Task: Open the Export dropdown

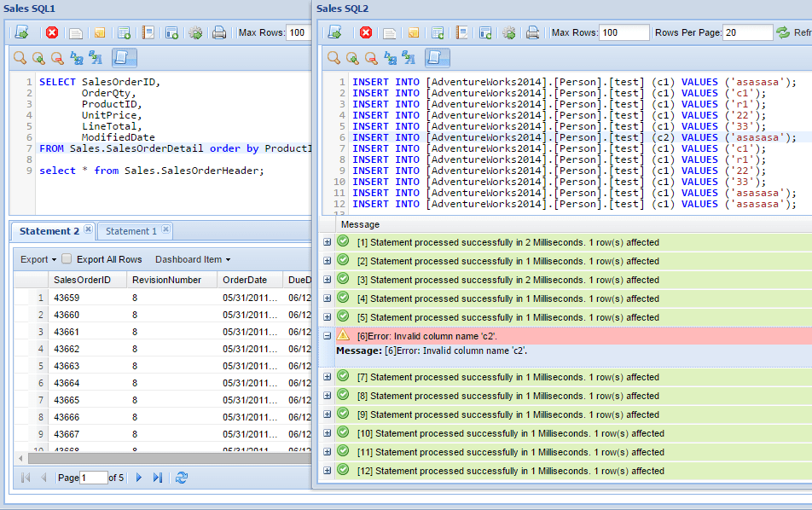Action: tap(38, 259)
